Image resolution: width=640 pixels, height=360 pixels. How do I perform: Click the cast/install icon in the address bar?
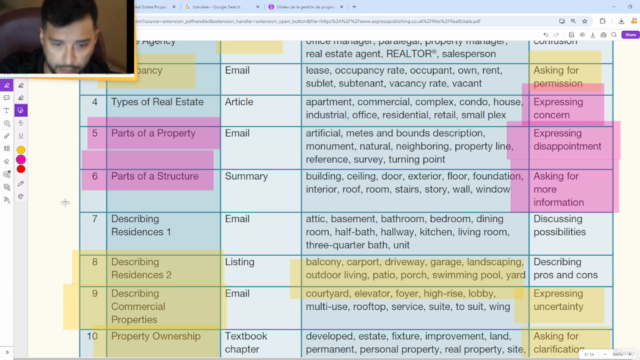(x=562, y=21)
